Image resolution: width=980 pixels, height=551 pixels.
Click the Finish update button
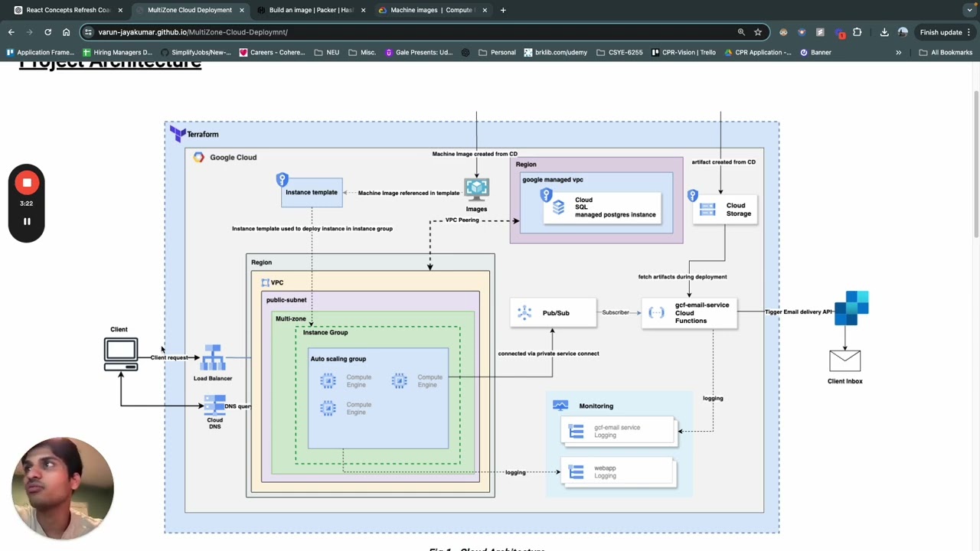pos(946,32)
